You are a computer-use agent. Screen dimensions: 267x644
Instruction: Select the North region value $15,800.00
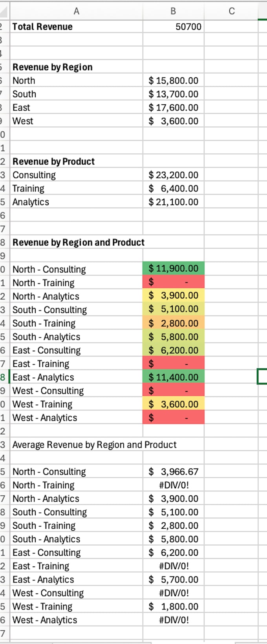point(173,80)
